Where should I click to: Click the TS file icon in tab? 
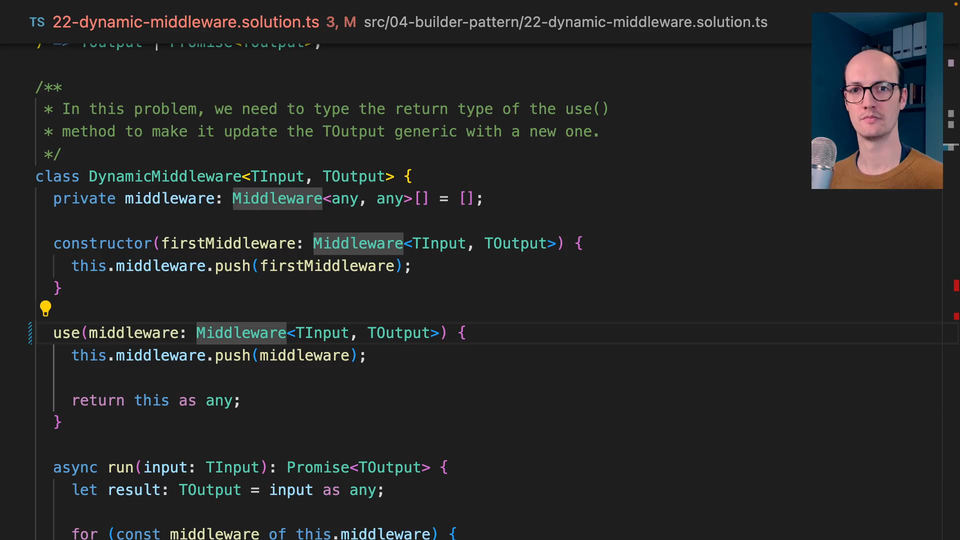[37, 21]
